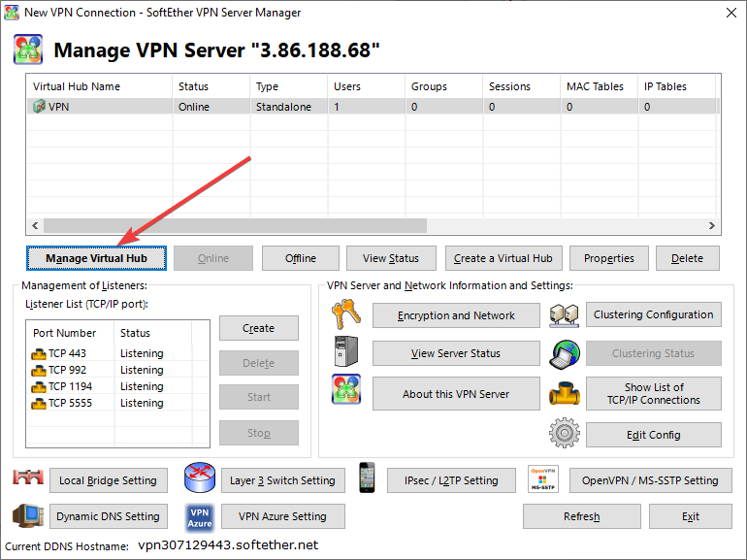
Task: Click the VPN Azure icon
Action: 199,516
